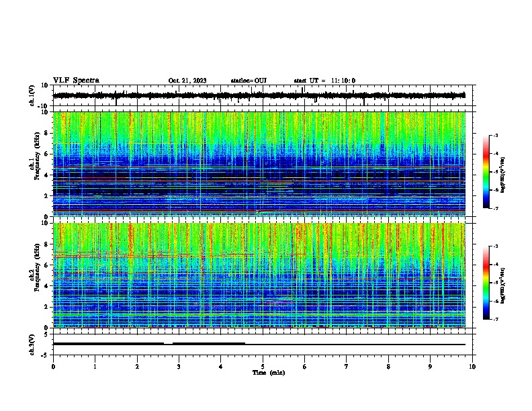Click inside the ch.1 spectrogram panel
Viewport: 532px width, 411px height.
[259, 164]
